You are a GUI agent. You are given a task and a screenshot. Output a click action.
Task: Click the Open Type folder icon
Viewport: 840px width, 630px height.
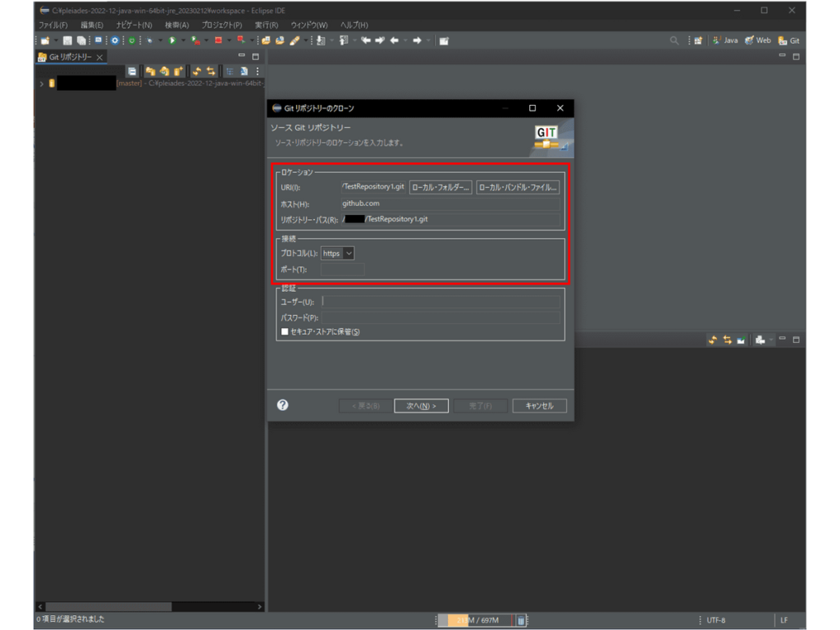tap(266, 41)
